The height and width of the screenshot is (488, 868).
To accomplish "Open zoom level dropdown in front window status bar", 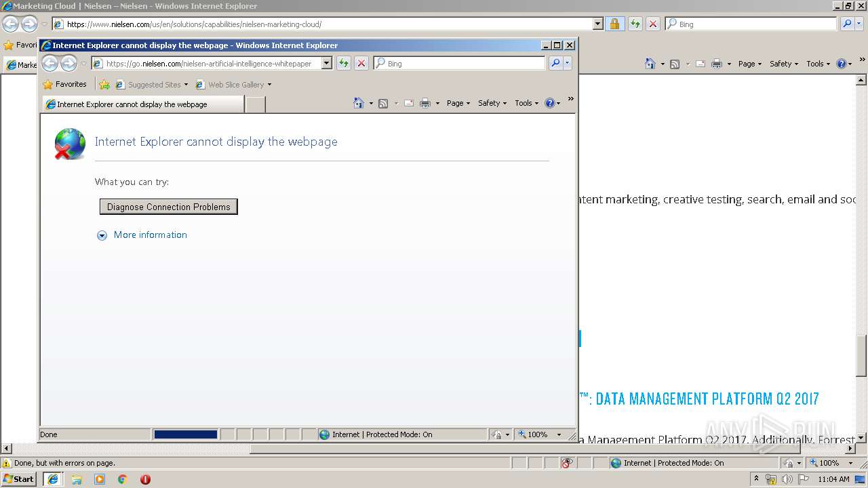I will coord(559,434).
